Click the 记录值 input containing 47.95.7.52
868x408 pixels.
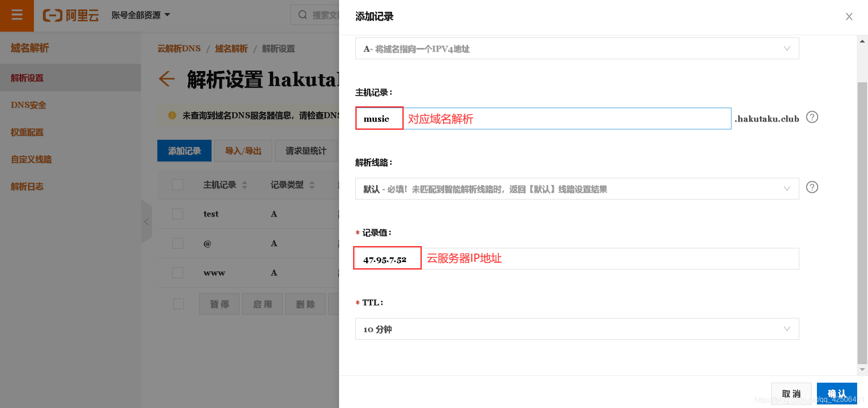tap(577, 259)
